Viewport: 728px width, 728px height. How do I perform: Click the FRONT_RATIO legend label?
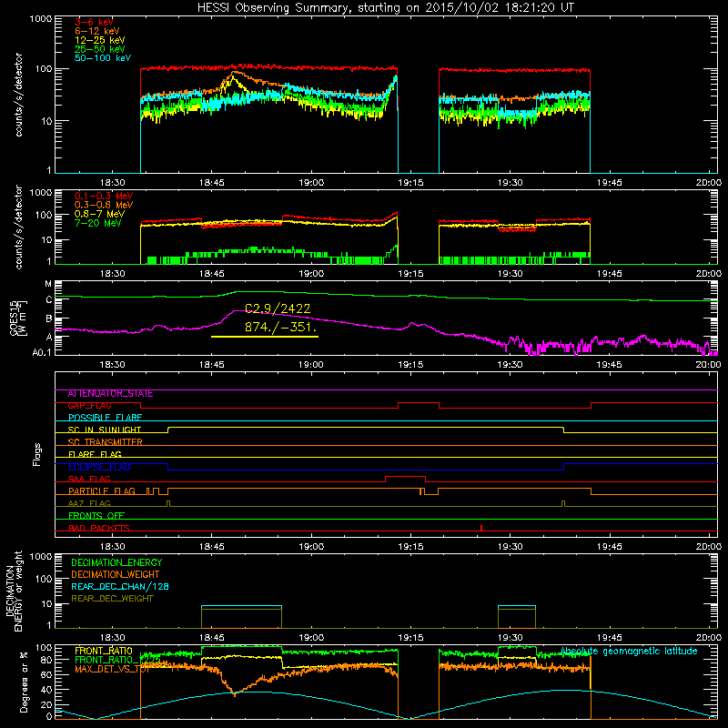tap(104, 652)
